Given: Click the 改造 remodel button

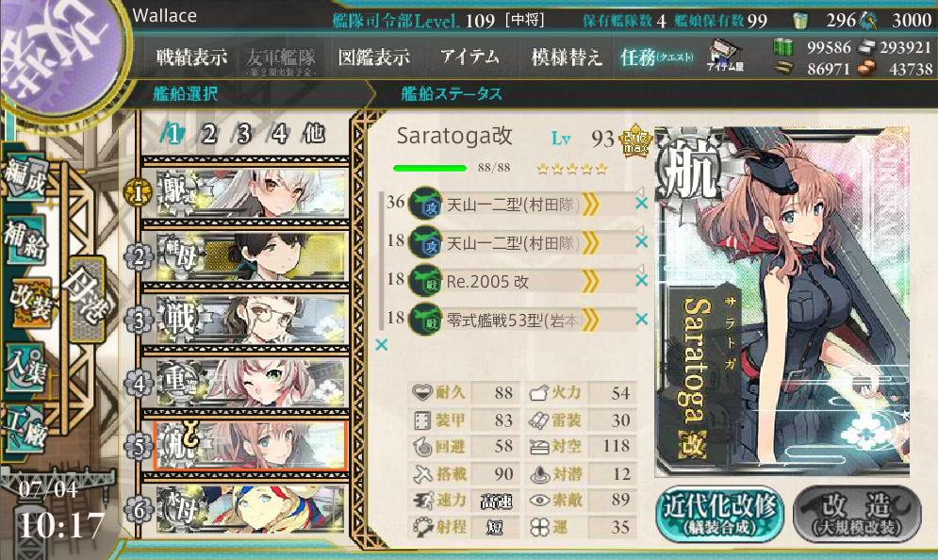Looking at the screenshot, I should pyautogui.click(x=857, y=513).
